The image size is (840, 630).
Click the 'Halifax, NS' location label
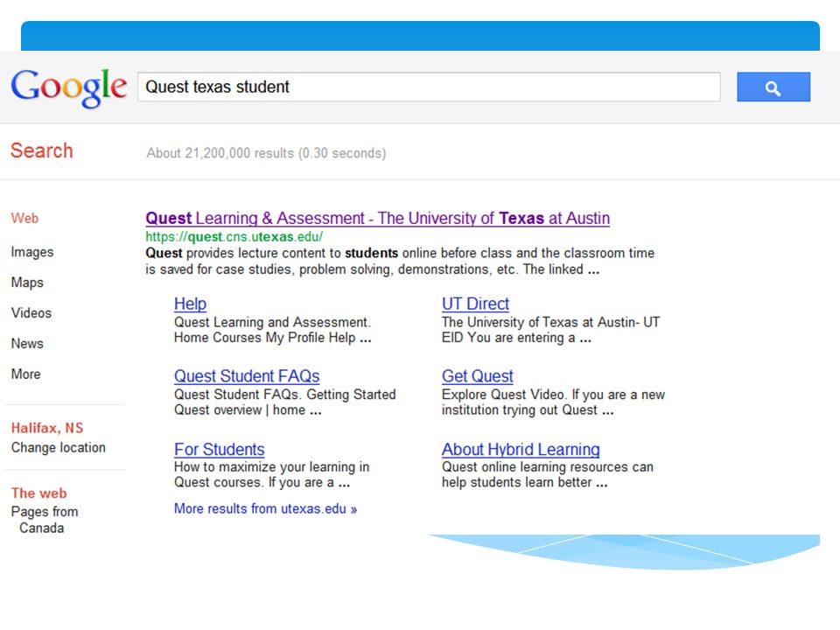point(47,428)
